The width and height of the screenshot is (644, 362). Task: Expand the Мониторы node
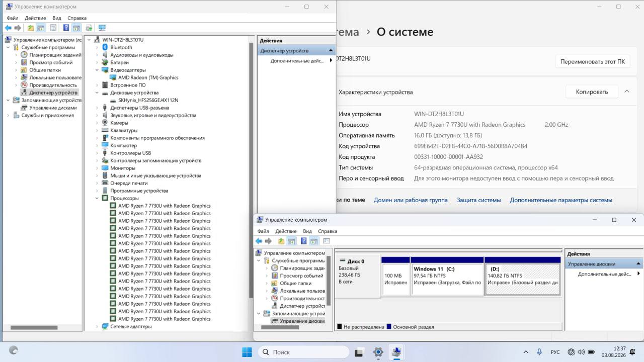tap(98, 168)
